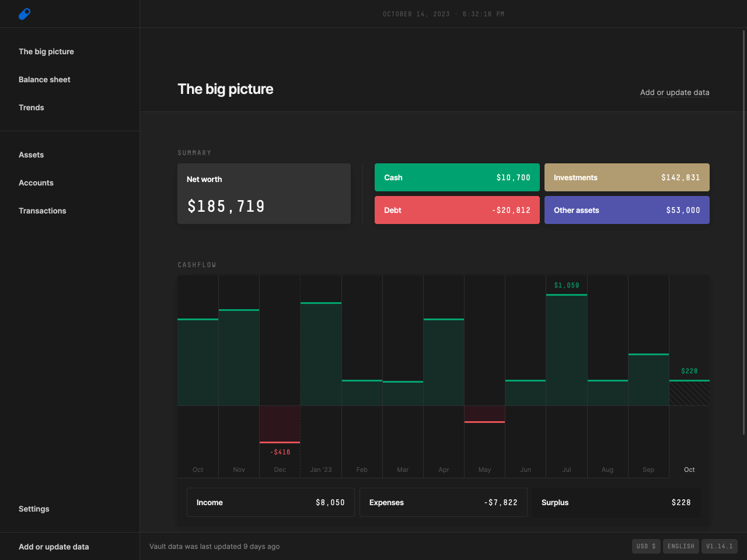747x560 pixels.
Task: Open Settings from sidebar
Action: tap(34, 509)
